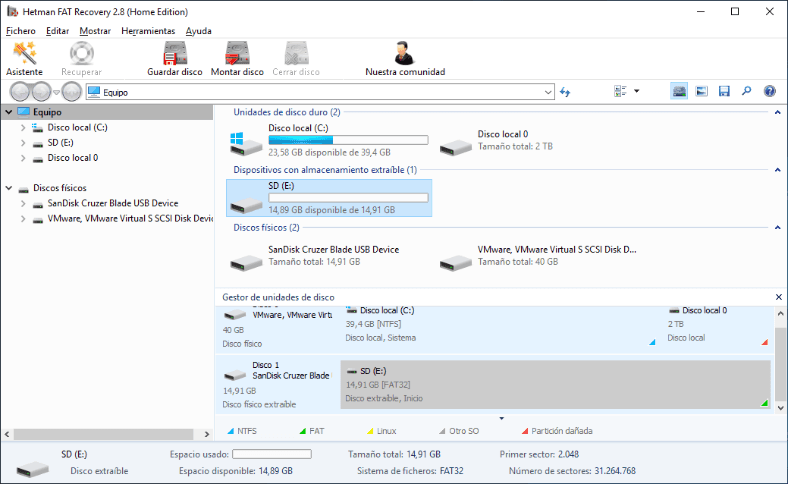The height and width of the screenshot is (484, 788).
Task: Select Disco local (C:) partition in disk manager
Action: [500, 327]
